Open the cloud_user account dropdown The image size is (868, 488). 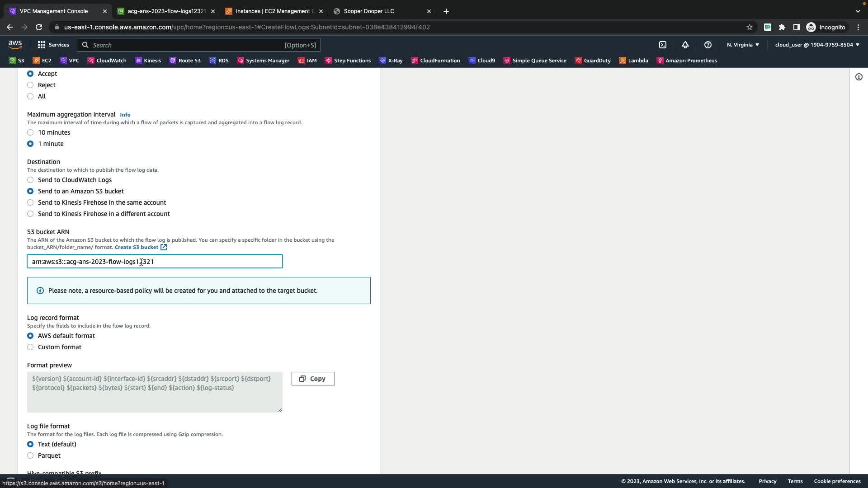(x=817, y=45)
